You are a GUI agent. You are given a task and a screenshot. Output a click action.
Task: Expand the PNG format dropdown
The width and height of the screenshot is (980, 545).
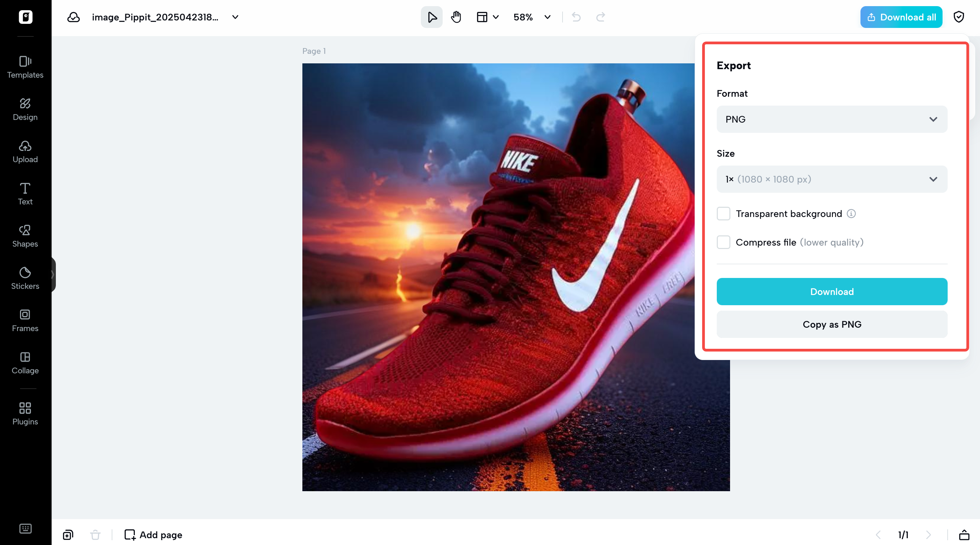pos(832,119)
